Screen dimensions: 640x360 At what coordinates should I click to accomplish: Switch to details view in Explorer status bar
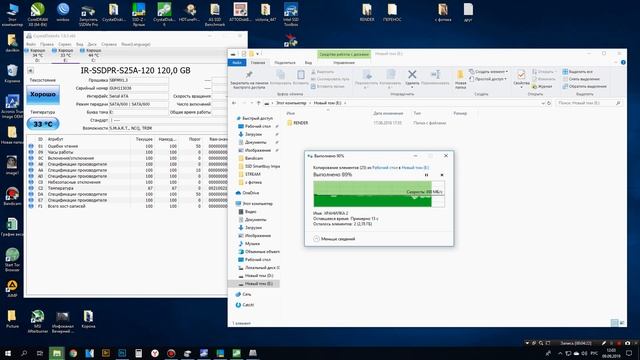(x=614, y=323)
